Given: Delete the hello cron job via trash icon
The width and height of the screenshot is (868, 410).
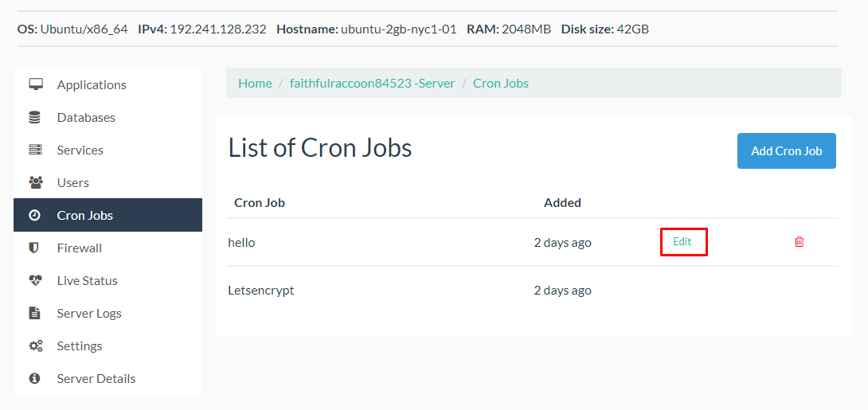Looking at the screenshot, I should (x=800, y=242).
